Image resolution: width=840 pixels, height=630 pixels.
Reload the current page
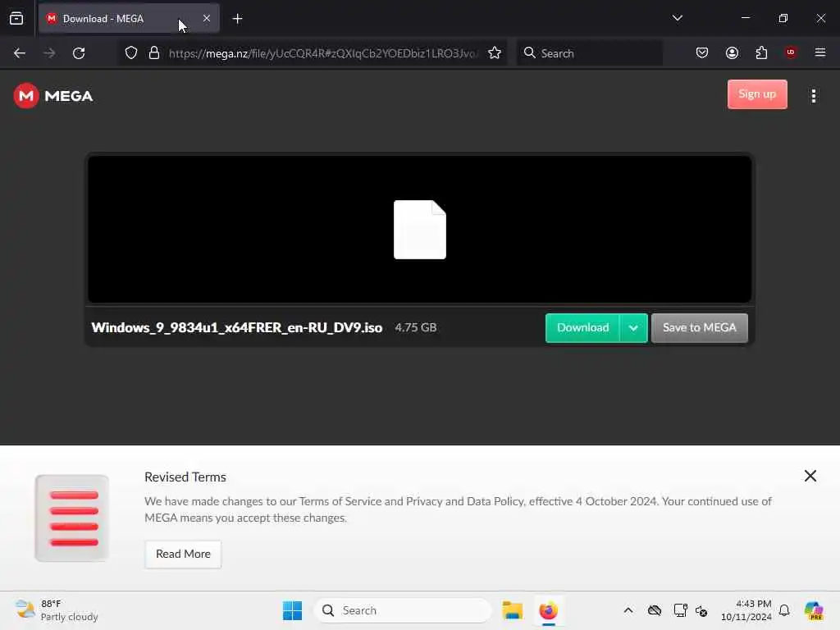[x=79, y=53]
